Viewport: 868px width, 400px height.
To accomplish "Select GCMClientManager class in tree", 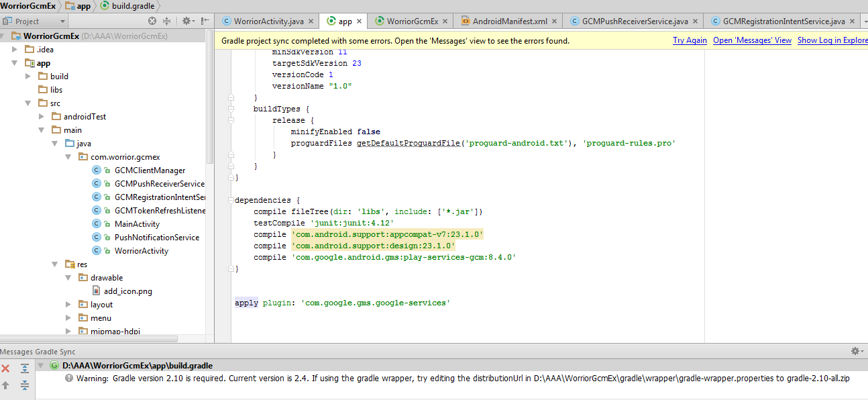I will (x=150, y=170).
